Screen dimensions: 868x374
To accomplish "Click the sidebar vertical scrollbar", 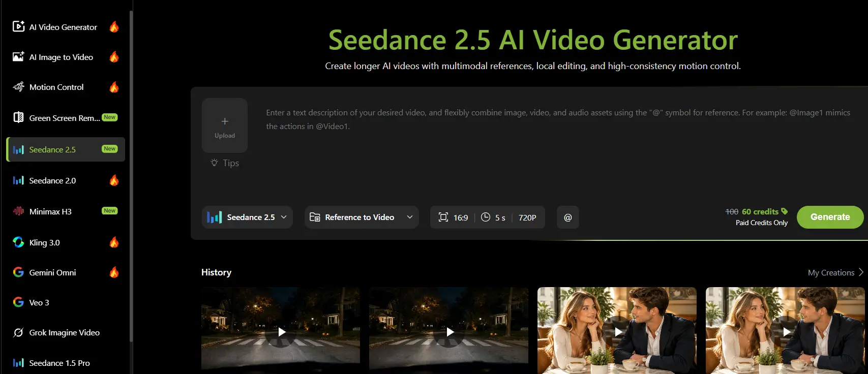I will click(x=131, y=175).
